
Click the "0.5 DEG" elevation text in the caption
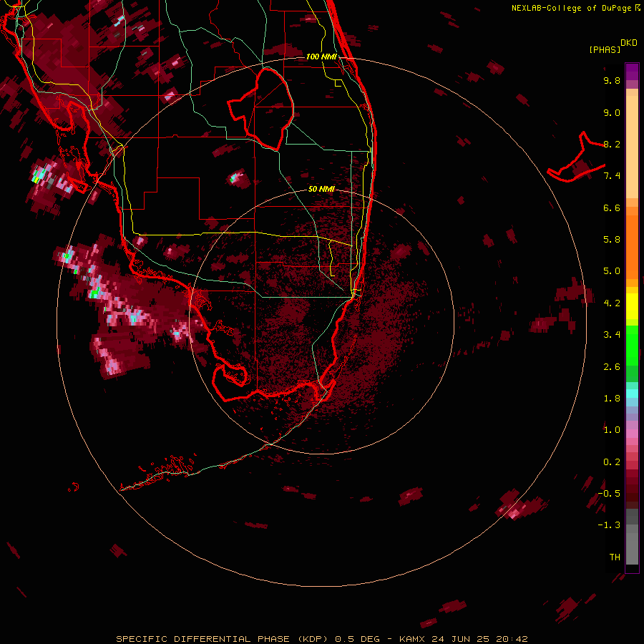click(357, 639)
